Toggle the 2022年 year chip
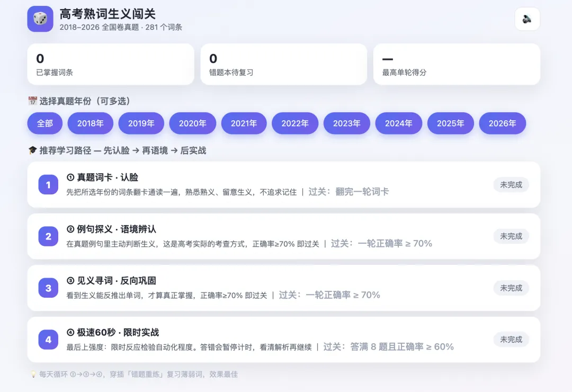This screenshot has height=392, width=572. point(295,123)
